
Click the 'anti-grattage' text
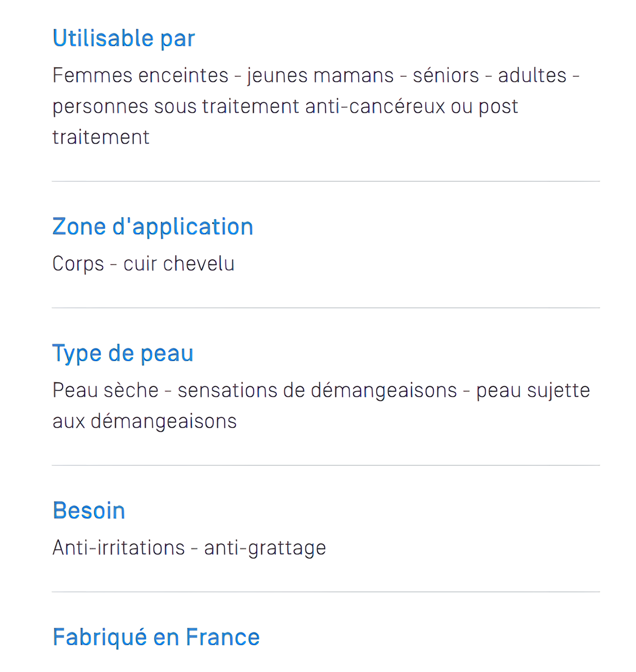(x=265, y=548)
